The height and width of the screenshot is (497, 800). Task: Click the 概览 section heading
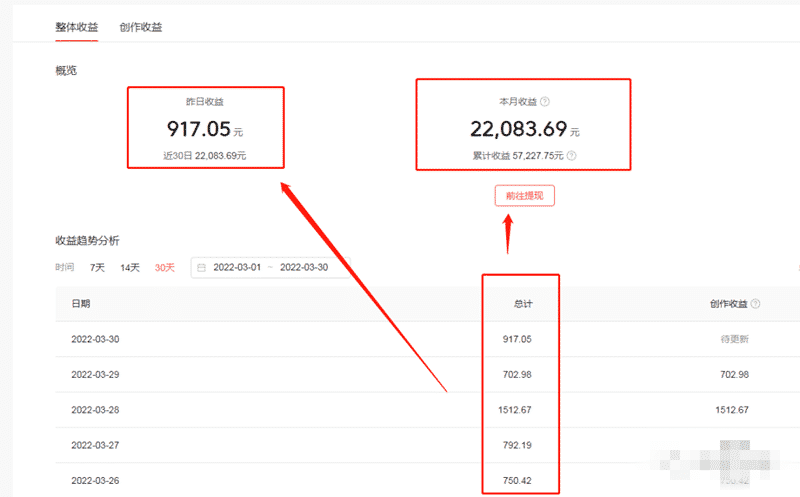[x=66, y=70]
